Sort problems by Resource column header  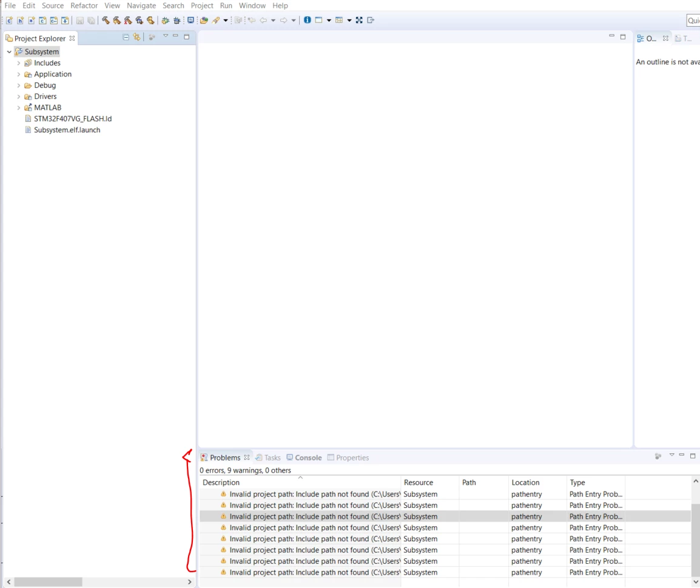419,482
